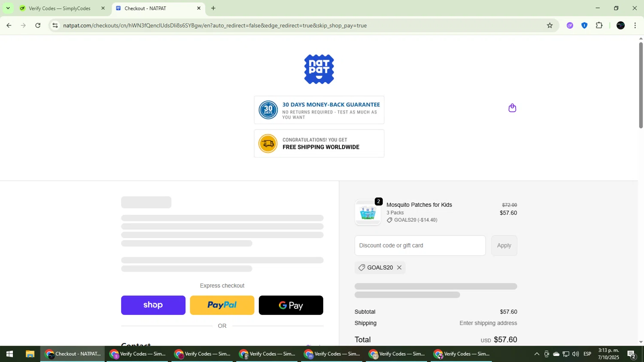Open the shopping bag cart icon
Screen dimensions: 644x362
512,108
